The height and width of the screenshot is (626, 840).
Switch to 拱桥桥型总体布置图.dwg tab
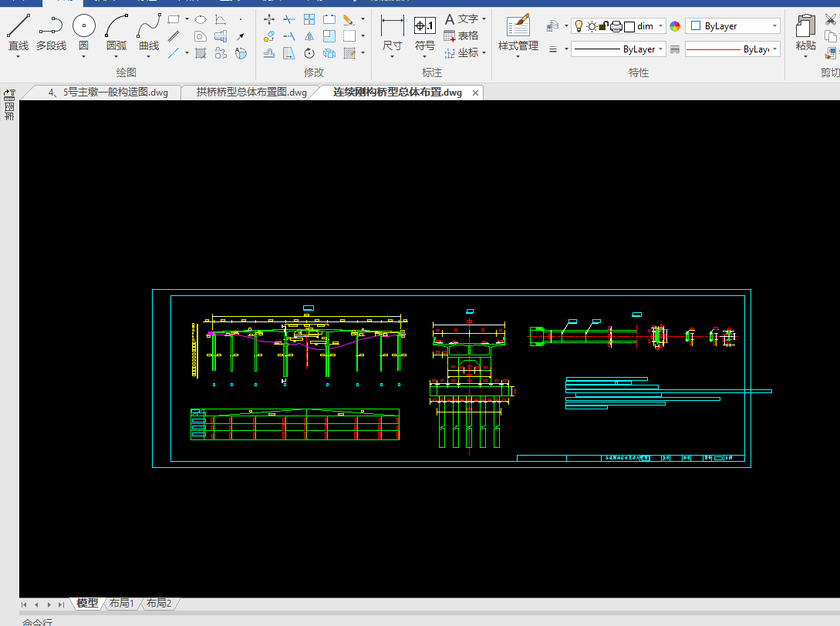(251, 93)
